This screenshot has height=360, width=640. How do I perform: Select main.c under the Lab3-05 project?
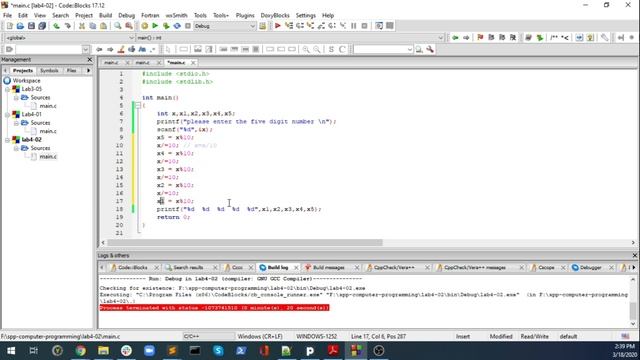(48, 106)
